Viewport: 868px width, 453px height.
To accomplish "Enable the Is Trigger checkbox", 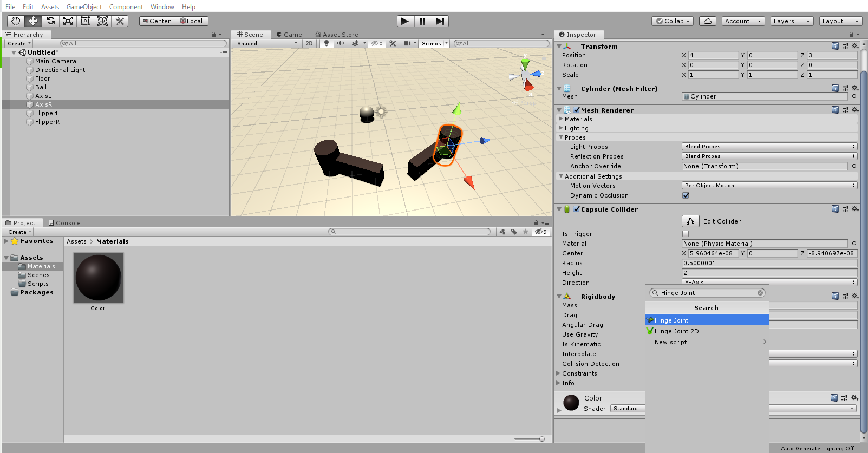I will (x=686, y=234).
